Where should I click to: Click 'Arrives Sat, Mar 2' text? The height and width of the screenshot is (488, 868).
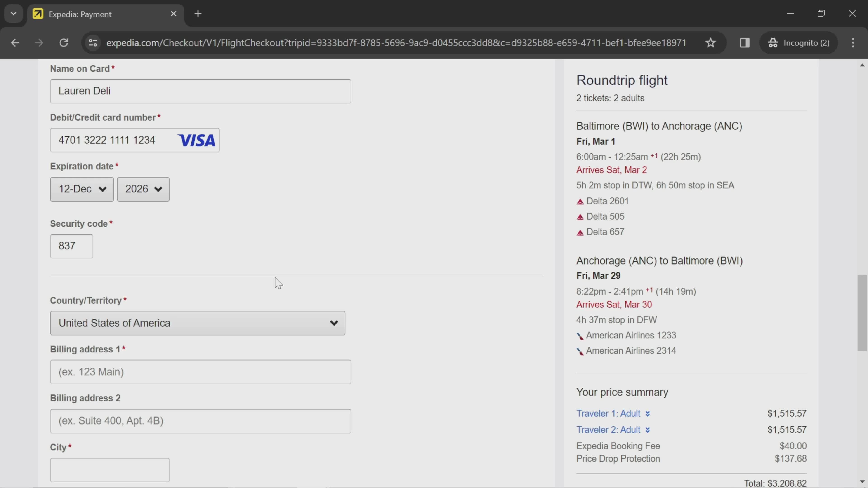611,170
